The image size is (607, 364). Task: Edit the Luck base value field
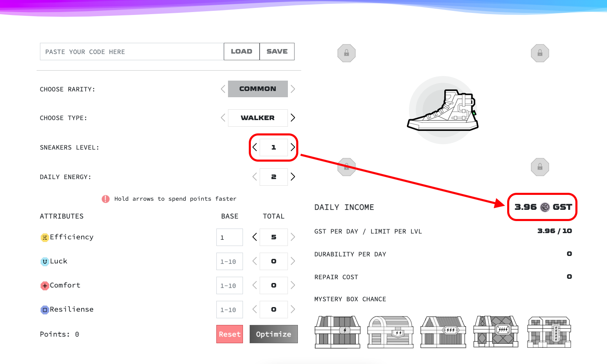click(230, 261)
